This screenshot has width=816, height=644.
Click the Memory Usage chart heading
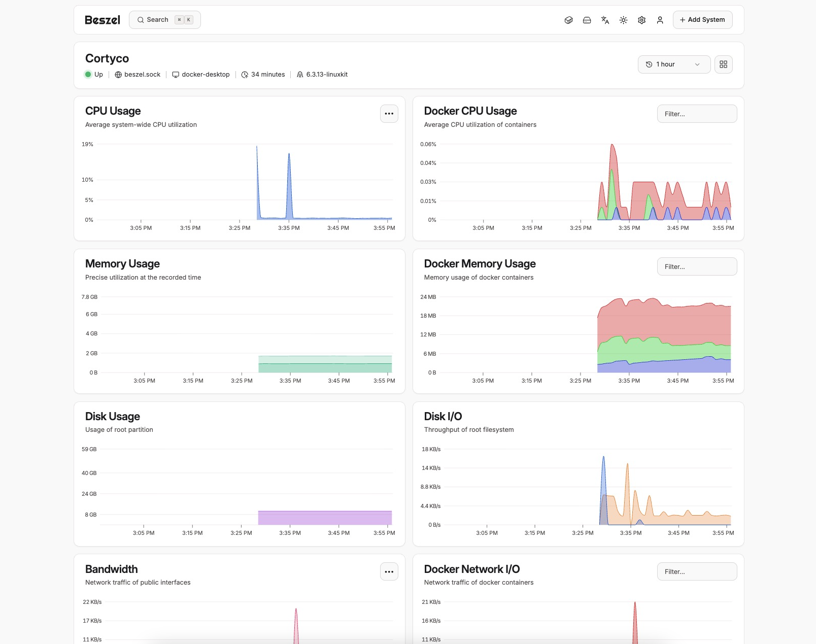(122, 264)
